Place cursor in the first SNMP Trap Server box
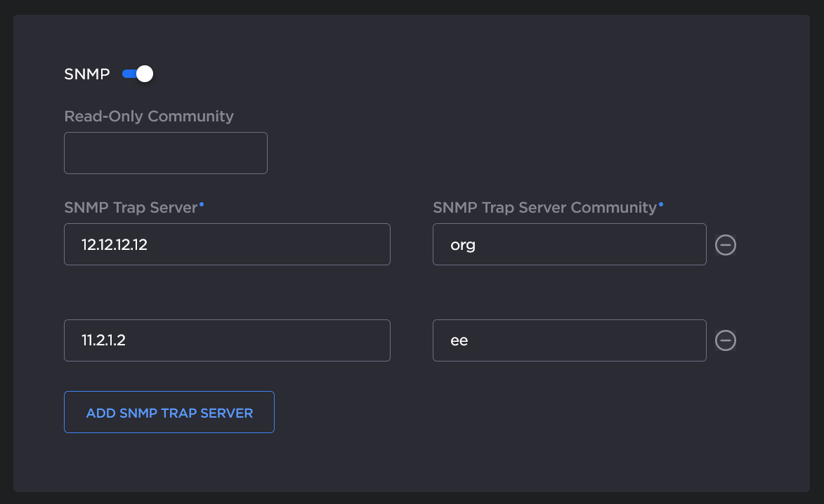Screen dimensions: 824x504 227,244
